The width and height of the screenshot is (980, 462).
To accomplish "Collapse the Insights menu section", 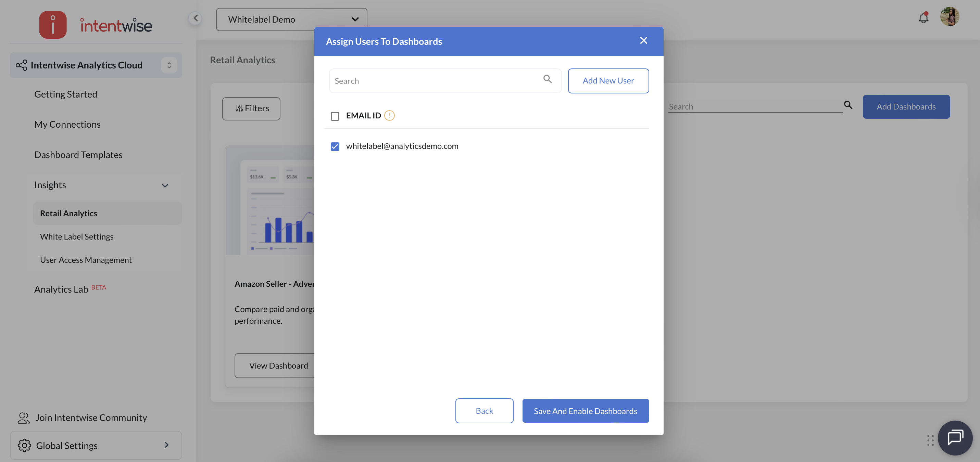I will click(165, 185).
